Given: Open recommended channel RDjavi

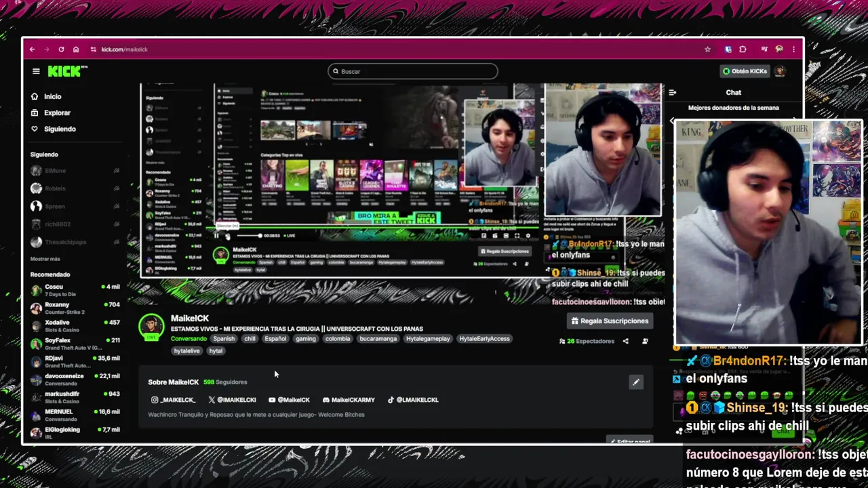Looking at the screenshot, I should click(x=75, y=361).
